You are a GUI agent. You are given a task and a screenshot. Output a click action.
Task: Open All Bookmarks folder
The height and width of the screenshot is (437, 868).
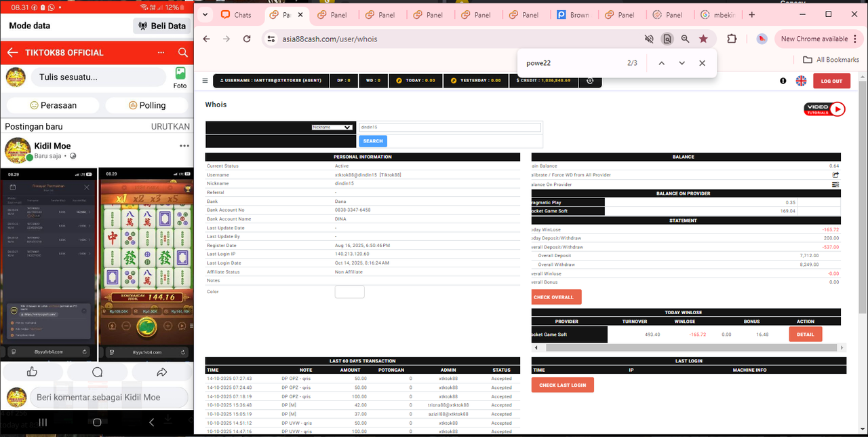click(x=831, y=60)
